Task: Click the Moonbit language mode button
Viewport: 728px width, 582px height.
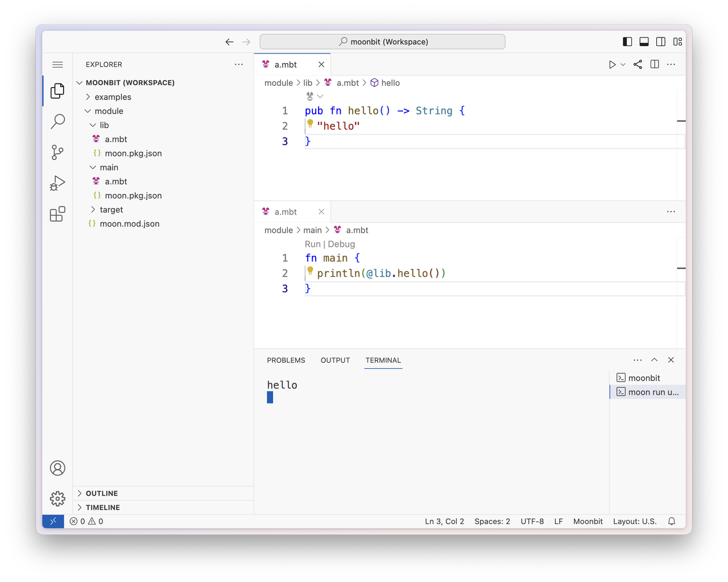Action: pos(588,521)
